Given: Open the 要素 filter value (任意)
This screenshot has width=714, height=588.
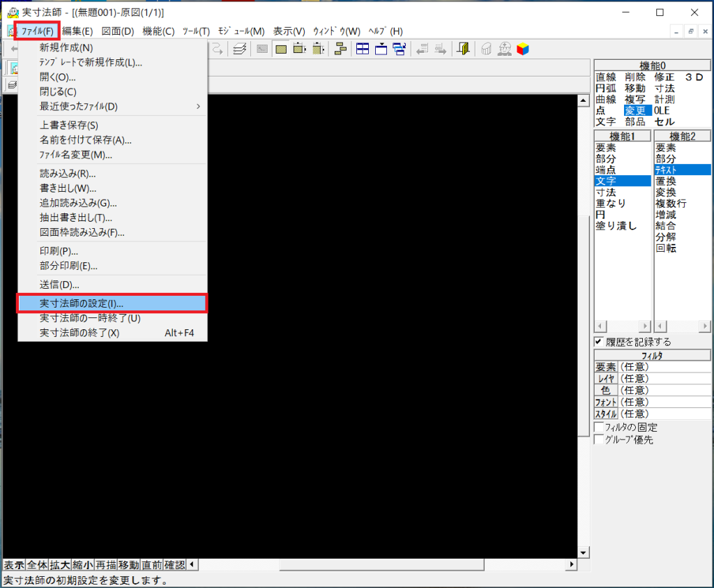Looking at the screenshot, I should click(664, 367).
